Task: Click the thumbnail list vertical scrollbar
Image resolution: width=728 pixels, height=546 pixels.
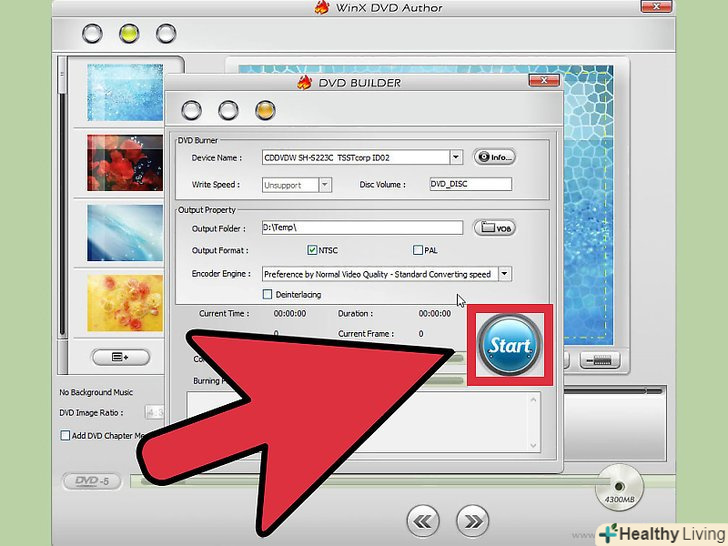Action: pos(62,214)
